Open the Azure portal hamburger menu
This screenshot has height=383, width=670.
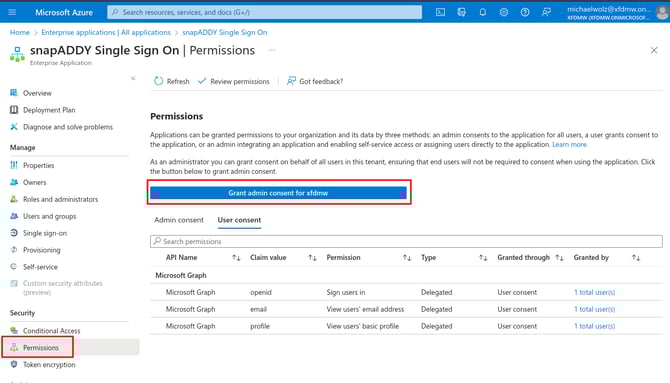pyautogui.click(x=12, y=12)
